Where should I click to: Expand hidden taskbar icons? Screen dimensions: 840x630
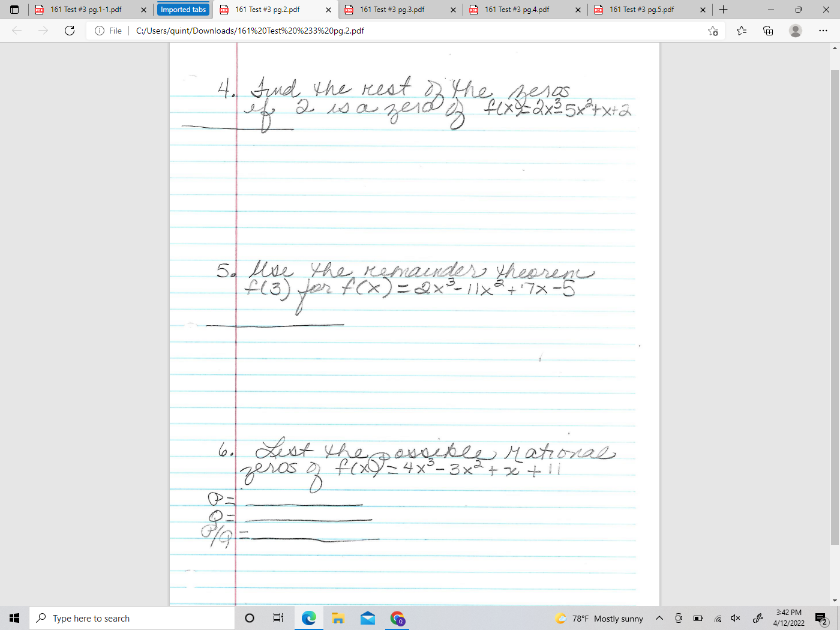click(659, 618)
